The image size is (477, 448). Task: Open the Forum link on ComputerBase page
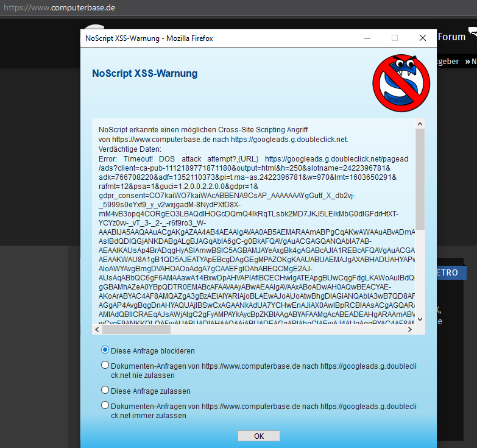tap(451, 37)
